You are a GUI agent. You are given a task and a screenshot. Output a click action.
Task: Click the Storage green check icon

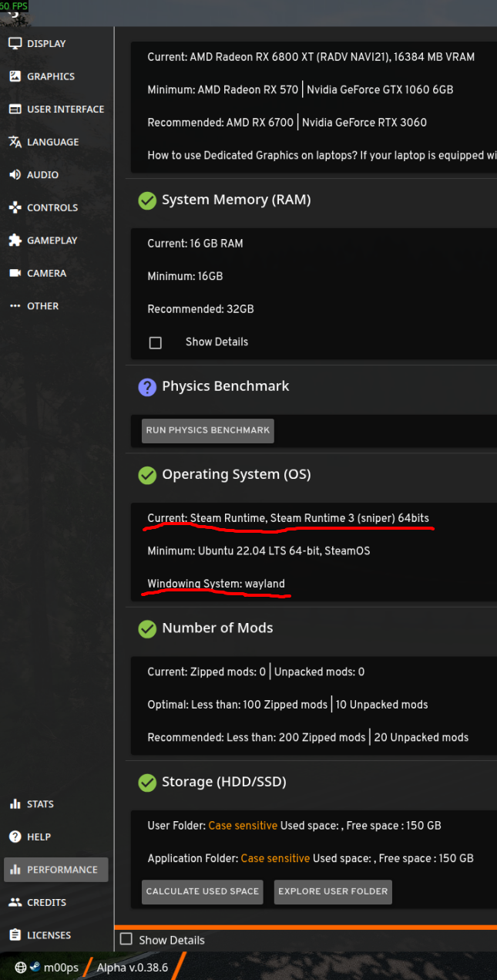147,783
